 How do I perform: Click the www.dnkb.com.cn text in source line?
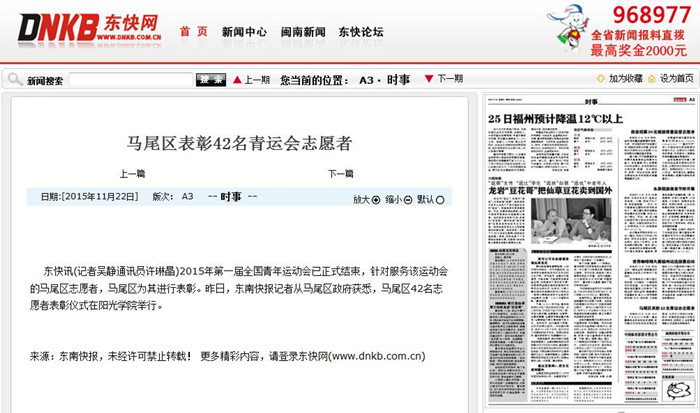pyautogui.click(x=377, y=356)
